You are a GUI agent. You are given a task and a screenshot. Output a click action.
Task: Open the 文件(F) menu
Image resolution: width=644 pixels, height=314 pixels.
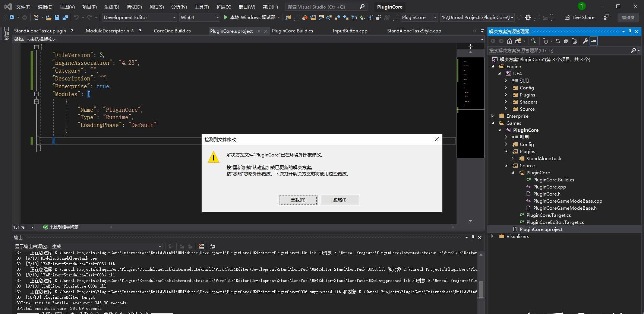tap(23, 7)
